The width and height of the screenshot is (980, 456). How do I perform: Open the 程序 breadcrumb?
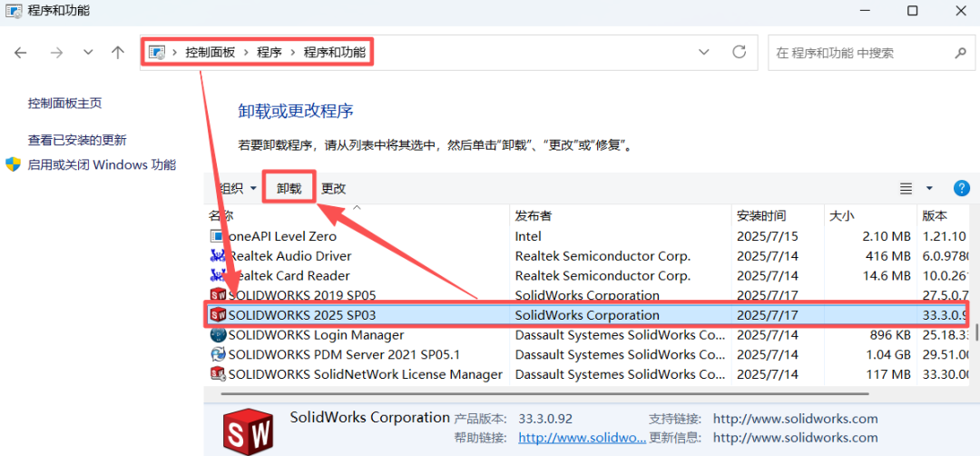[269, 53]
